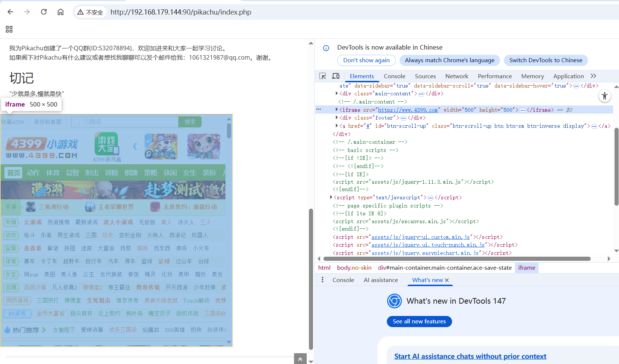Click the not-secure warning icon

80,12
